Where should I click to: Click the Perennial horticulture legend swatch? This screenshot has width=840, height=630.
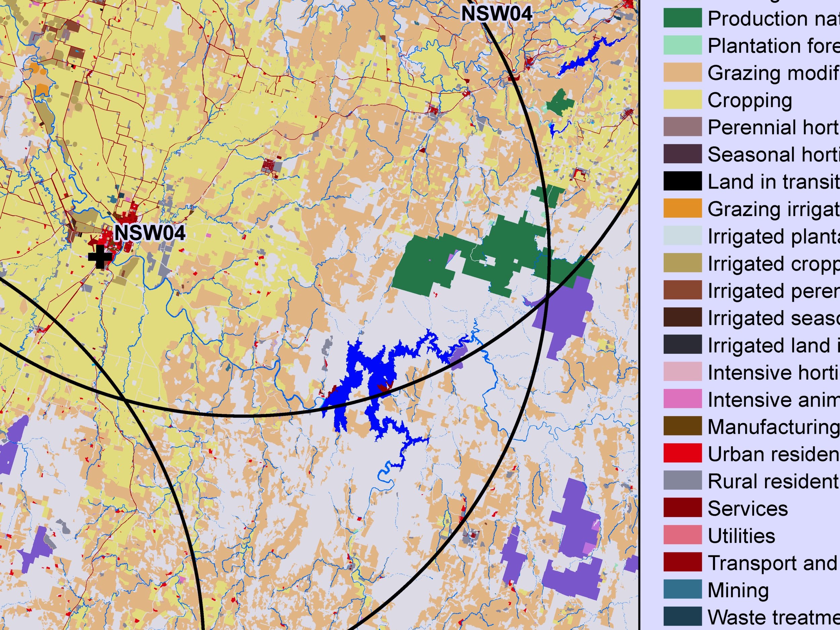pos(682,127)
